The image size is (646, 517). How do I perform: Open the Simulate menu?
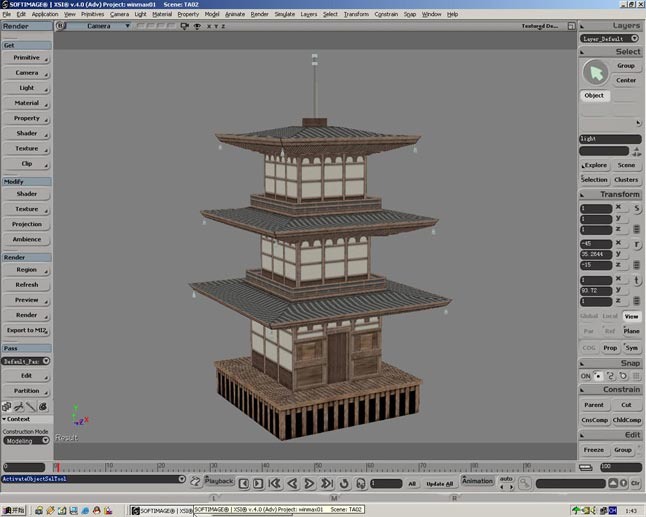point(285,14)
